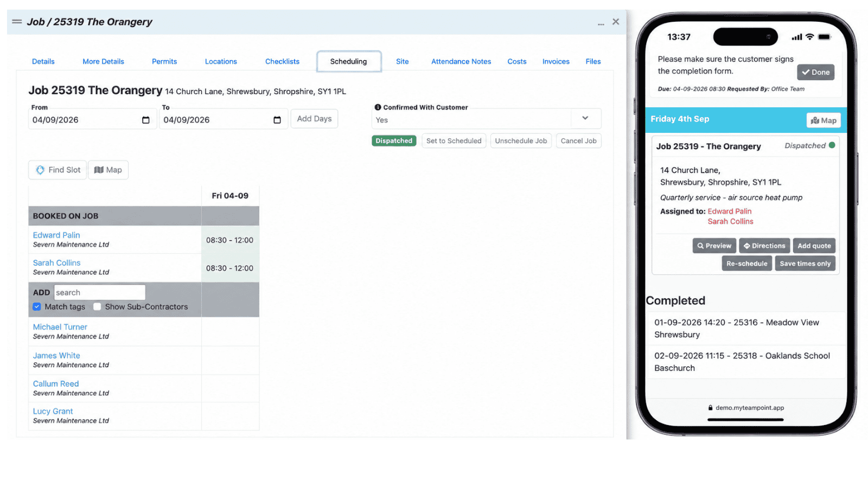Click the Confirmed With Customer info icon
Image resolution: width=868 pixels, height=488 pixels.
(378, 107)
